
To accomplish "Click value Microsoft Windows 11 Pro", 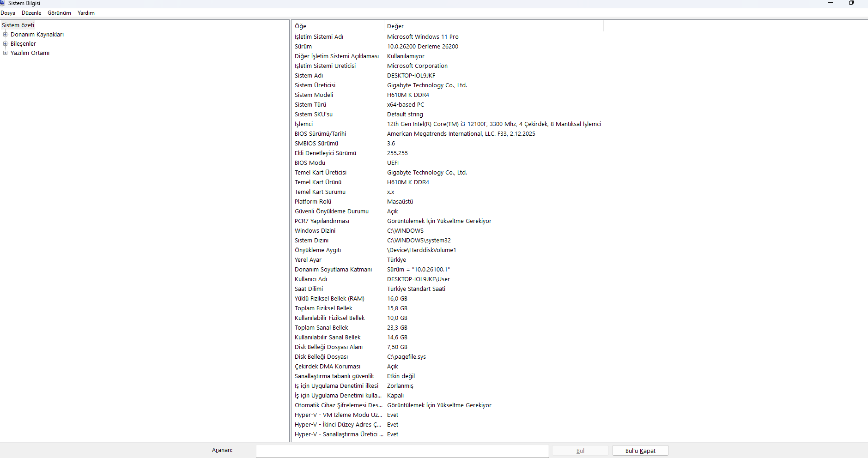I will click(x=423, y=37).
